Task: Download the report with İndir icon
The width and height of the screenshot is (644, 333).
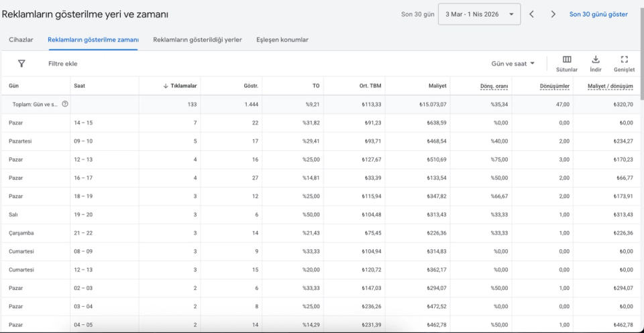Action: (596, 64)
